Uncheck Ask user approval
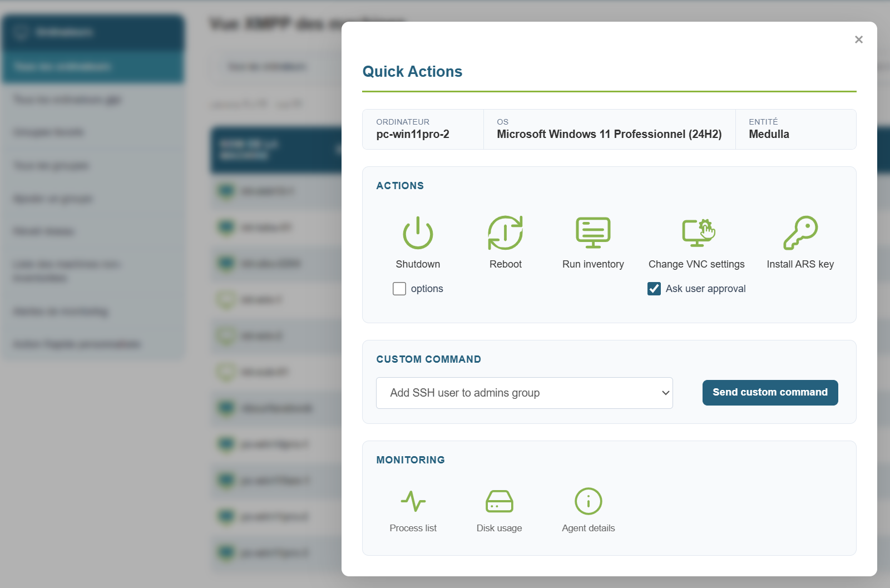The height and width of the screenshot is (588, 890). [x=654, y=289]
